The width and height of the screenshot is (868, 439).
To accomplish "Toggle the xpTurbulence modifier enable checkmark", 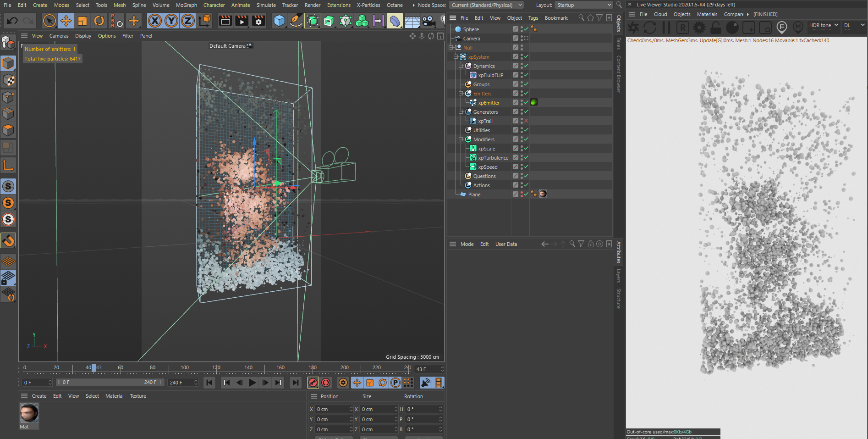I will point(526,158).
